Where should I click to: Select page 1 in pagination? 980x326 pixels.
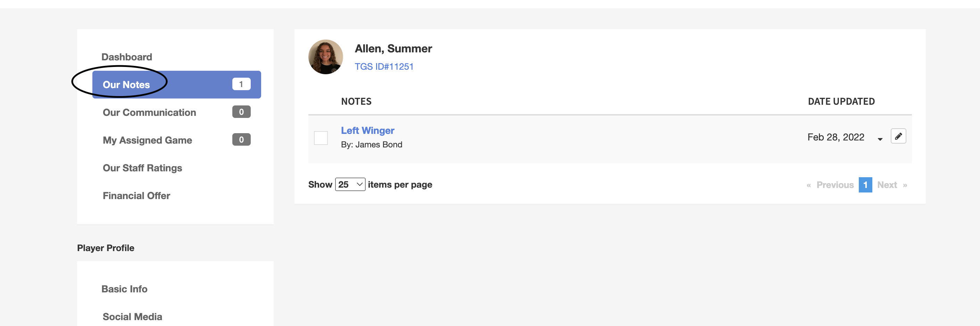click(865, 185)
